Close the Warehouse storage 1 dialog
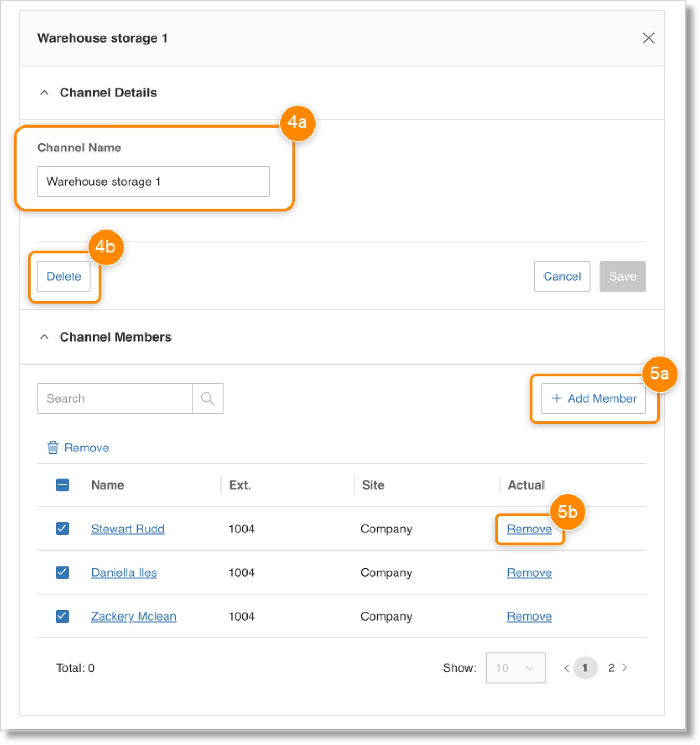This screenshot has height=745, width=700. pos(648,38)
